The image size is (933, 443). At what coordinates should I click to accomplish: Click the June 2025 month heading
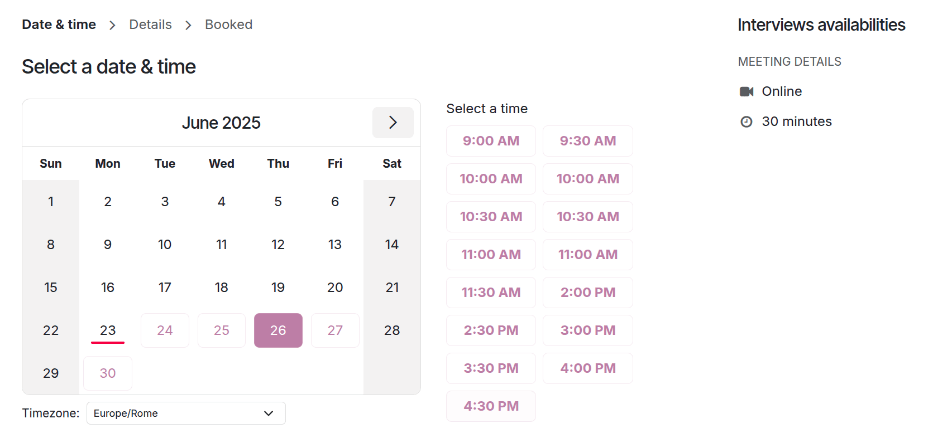click(221, 123)
